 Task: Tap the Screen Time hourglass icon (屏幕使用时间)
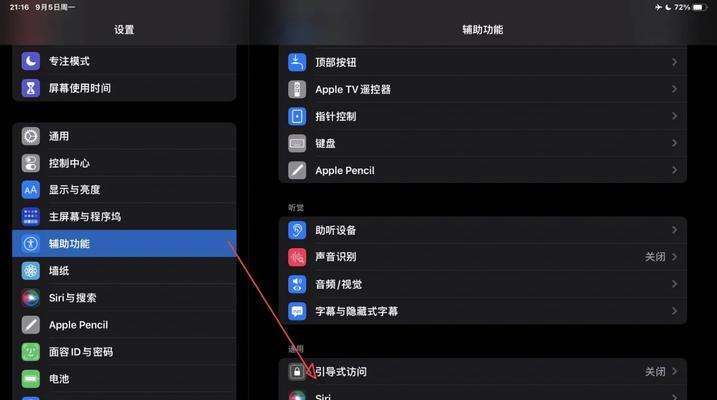click(31, 88)
